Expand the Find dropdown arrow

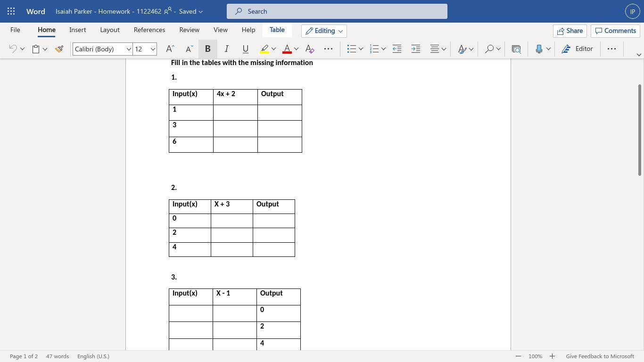click(x=498, y=49)
